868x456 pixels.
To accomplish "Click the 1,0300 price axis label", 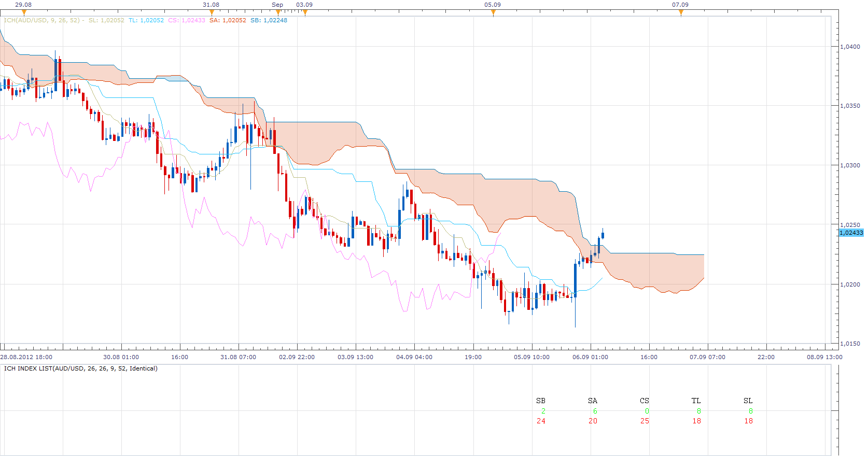I will click(x=850, y=165).
